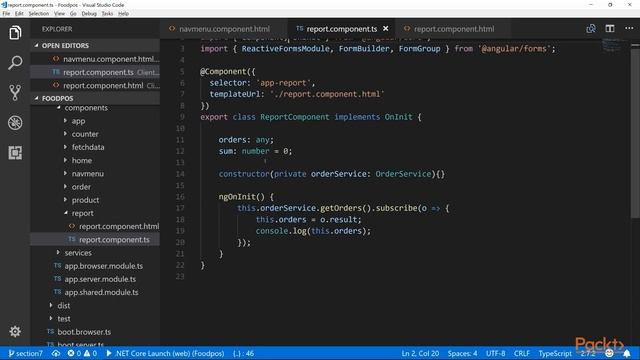Image resolution: width=640 pixels, height=360 pixels.
Task: Collapse the OPEN EDITORS section
Action: tap(95, 45)
